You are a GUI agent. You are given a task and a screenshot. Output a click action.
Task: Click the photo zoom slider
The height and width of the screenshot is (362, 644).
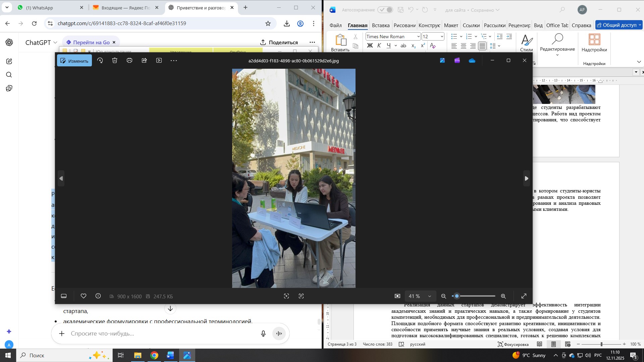(x=474, y=296)
